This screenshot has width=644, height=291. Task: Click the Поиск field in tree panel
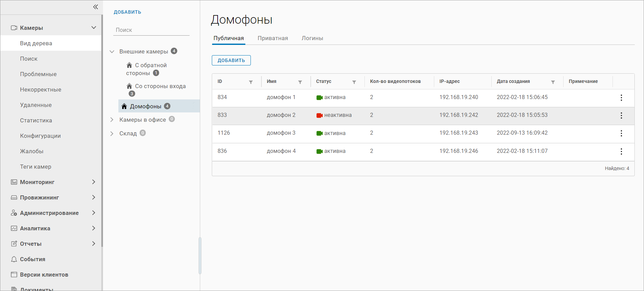[x=151, y=30]
